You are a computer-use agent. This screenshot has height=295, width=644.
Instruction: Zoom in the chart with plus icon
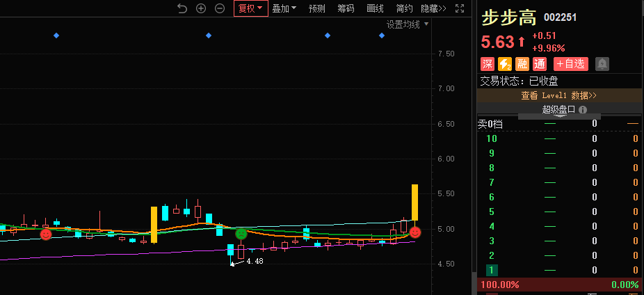tap(201, 8)
